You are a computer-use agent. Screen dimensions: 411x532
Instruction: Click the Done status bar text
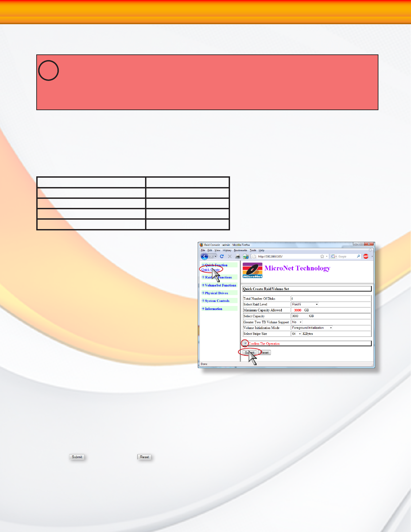(204, 364)
